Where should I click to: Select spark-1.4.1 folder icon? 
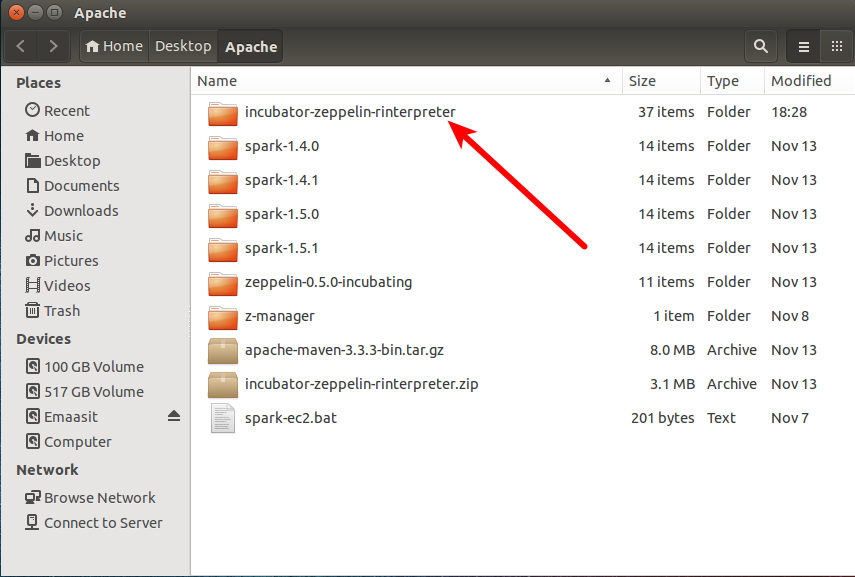(x=222, y=181)
